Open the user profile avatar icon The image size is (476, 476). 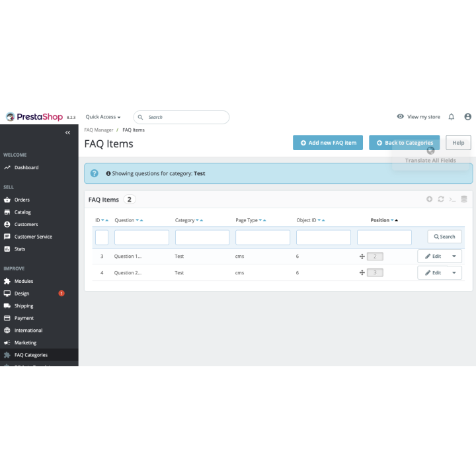point(468,117)
